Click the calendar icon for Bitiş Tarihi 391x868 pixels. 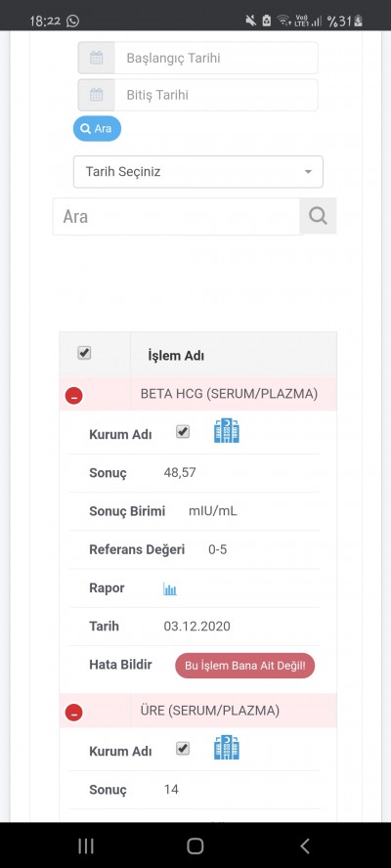pos(97,95)
